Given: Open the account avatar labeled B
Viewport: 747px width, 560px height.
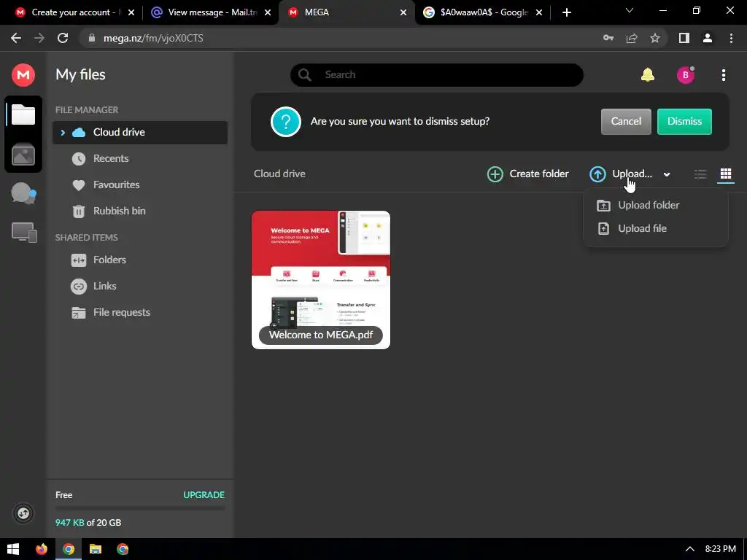Looking at the screenshot, I should click(686, 75).
